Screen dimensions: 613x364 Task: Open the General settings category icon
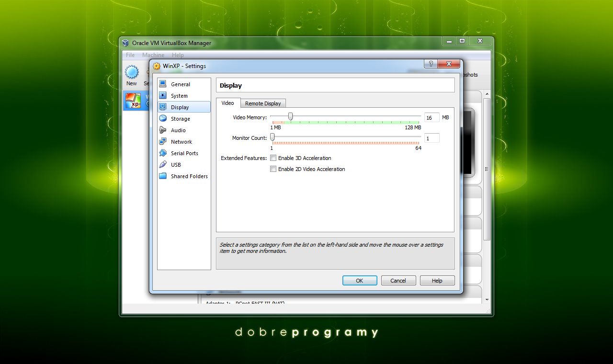163,84
